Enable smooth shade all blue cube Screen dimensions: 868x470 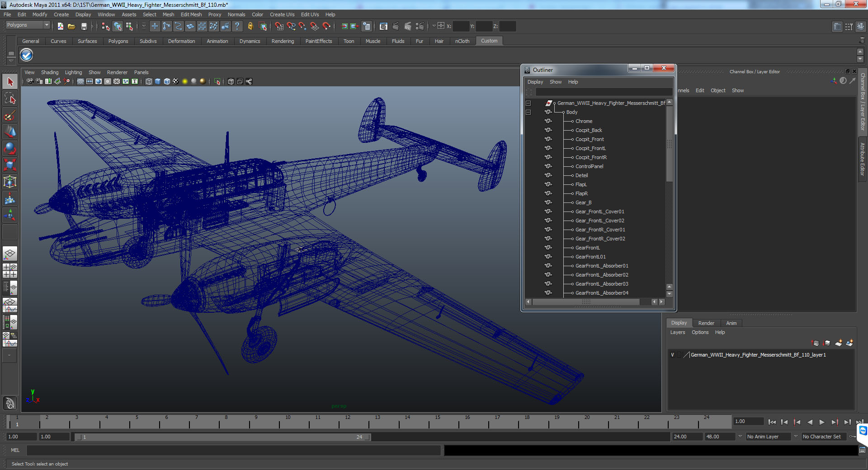[158, 81]
